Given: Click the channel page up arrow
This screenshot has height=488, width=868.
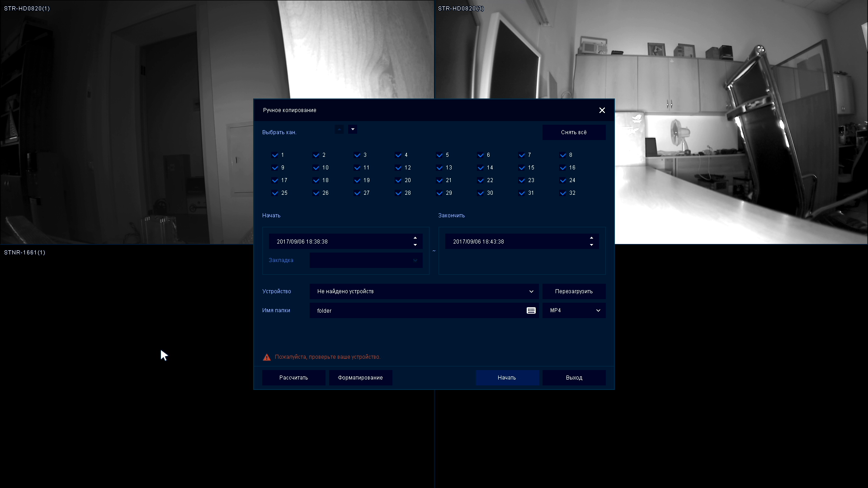Looking at the screenshot, I should (x=339, y=129).
